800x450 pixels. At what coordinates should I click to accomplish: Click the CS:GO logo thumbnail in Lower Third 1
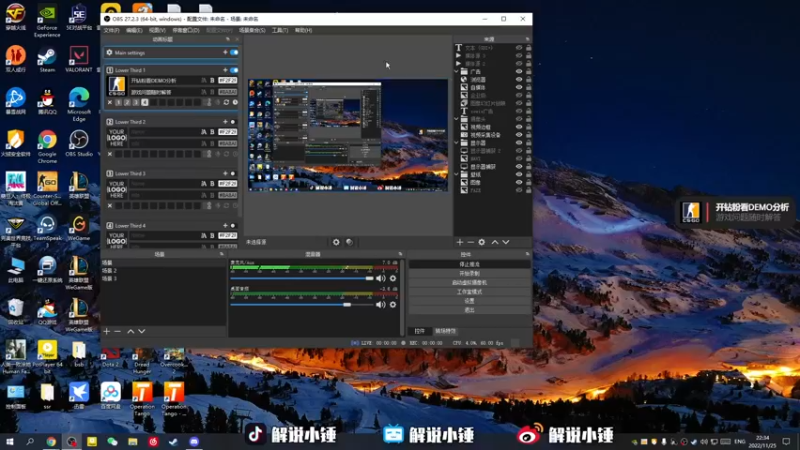pos(116,86)
